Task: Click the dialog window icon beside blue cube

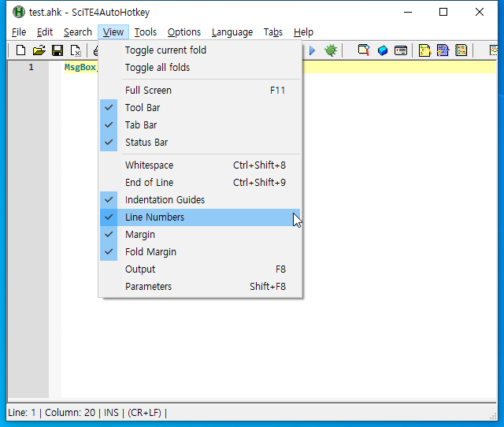Action: (401, 50)
